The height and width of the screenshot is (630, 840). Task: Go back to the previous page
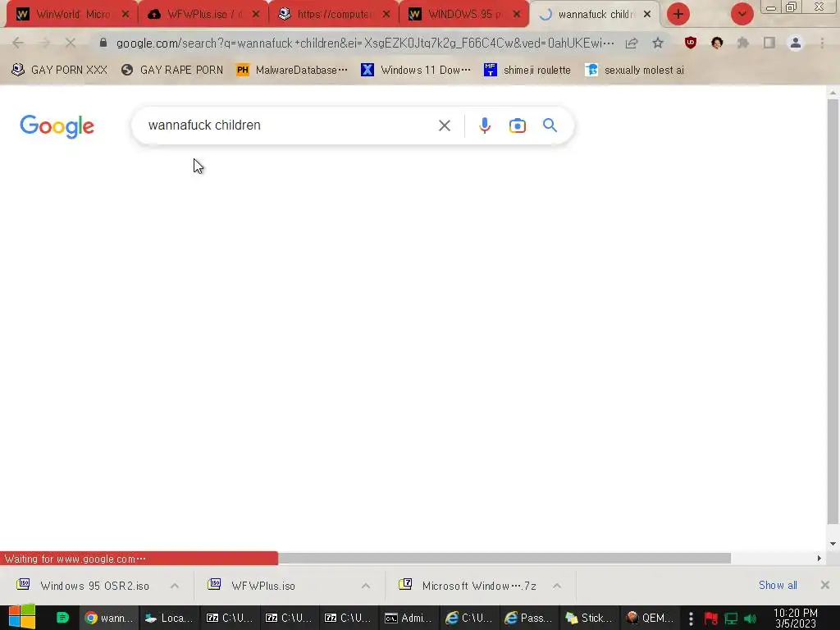point(18,43)
